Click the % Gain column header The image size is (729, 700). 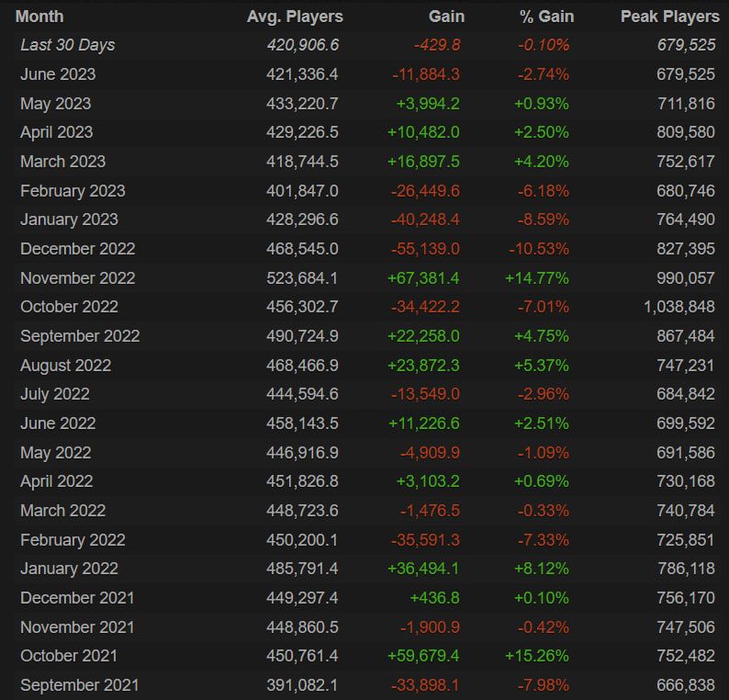pyautogui.click(x=547, y=17)
